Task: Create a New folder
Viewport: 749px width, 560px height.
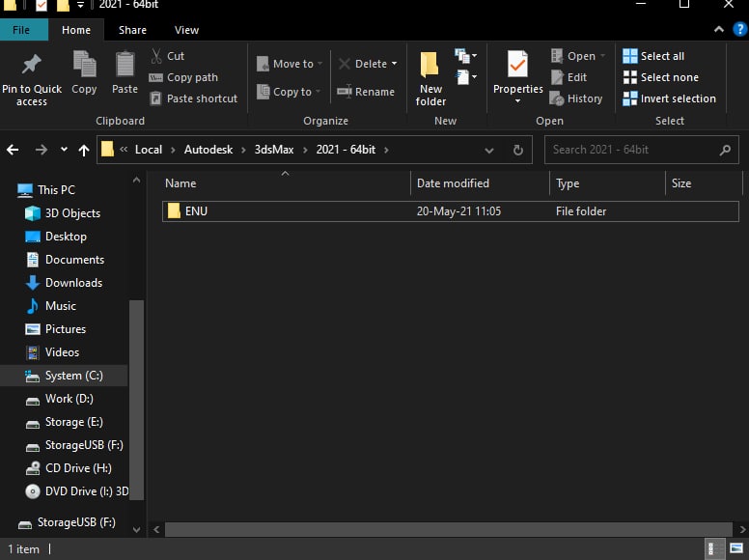Action: pos(430,79)
